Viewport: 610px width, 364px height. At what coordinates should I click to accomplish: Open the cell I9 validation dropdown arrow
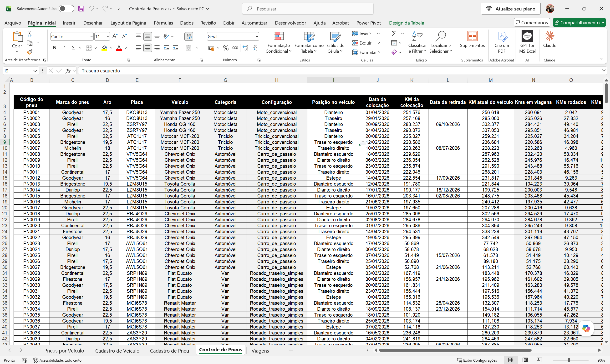[363, 142]
